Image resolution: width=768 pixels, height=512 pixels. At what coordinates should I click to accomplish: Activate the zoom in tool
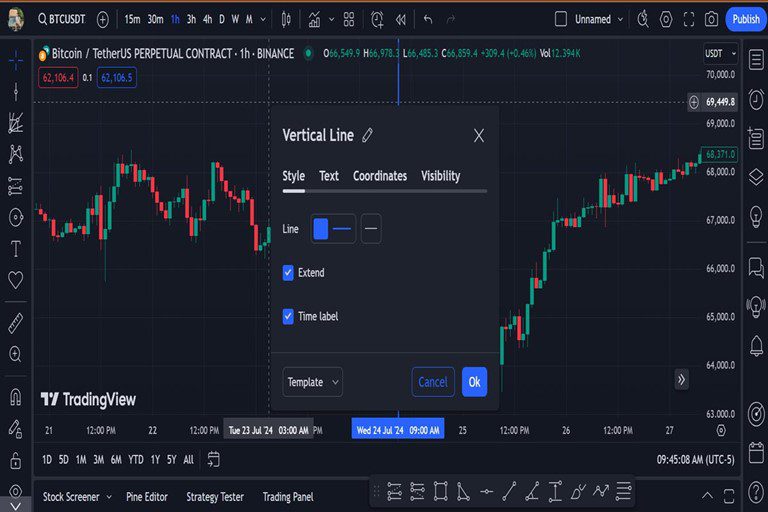coord(16,354)
